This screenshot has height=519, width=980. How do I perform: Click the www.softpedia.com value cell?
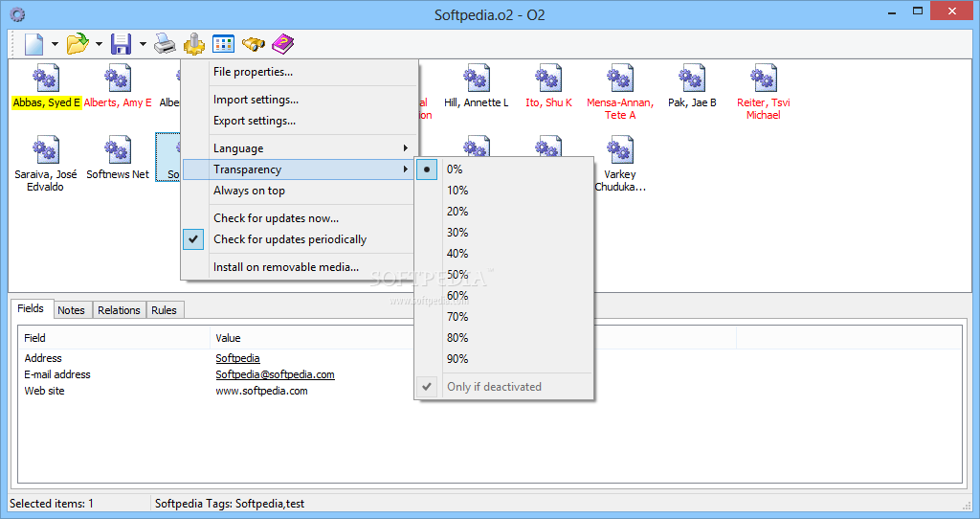point(262,391)
